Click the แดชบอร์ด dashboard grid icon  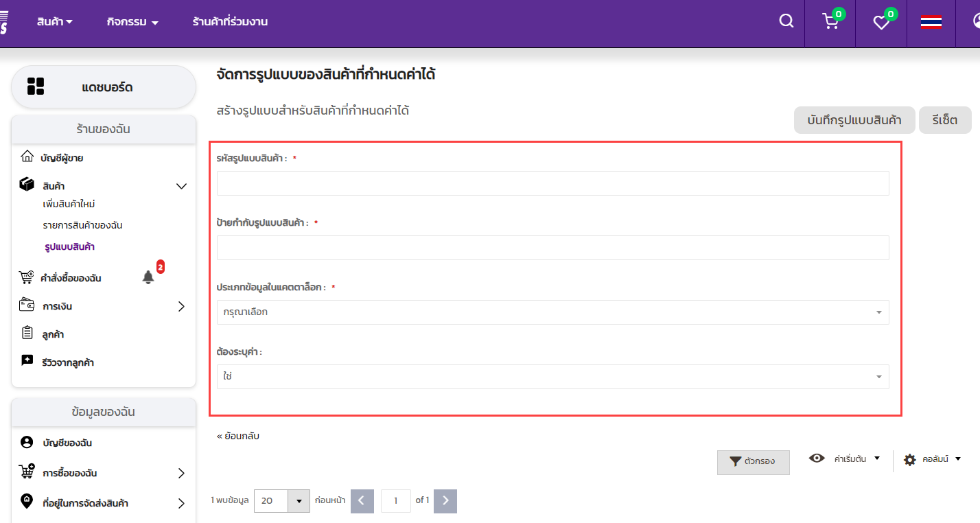click(36, 86)
